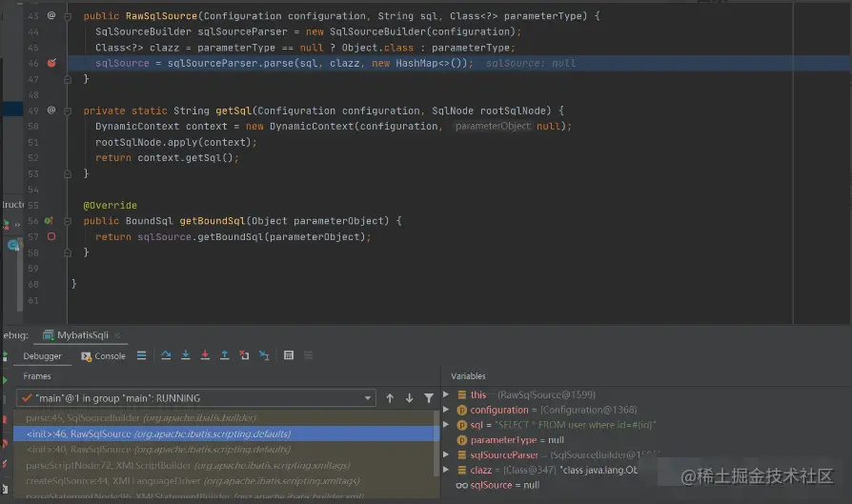Select frame 'parseScriptNode:72, XMLScriptBuilder'
Image resolution: width=852 pixels, height=504 pixels.
tap(225, 465)
